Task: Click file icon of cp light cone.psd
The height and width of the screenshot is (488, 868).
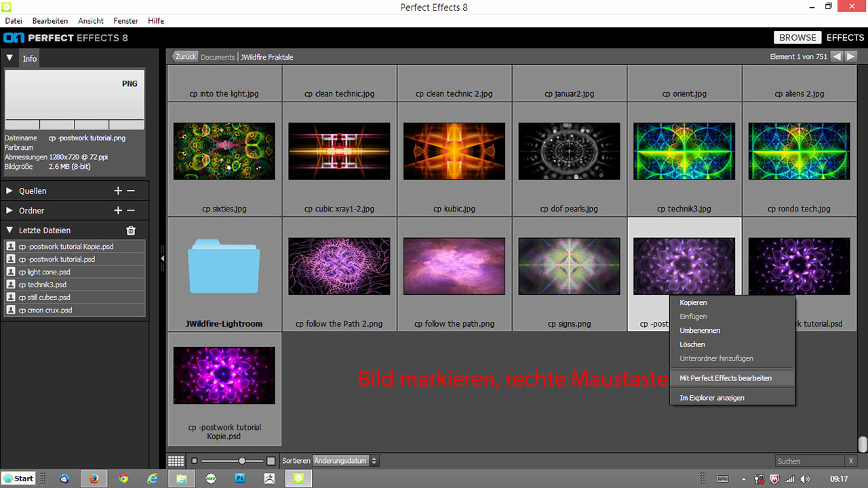Action: (11, 272)
